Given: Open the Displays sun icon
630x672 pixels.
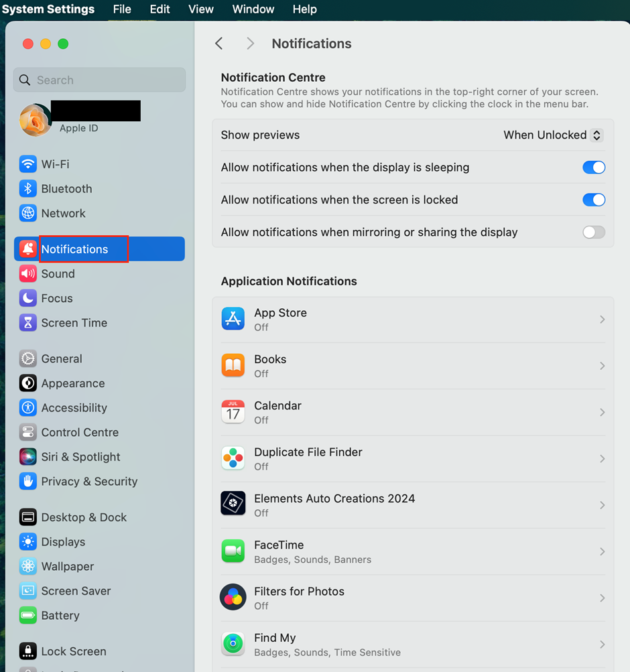Looking at the screenshot, I should pos(28,542).
